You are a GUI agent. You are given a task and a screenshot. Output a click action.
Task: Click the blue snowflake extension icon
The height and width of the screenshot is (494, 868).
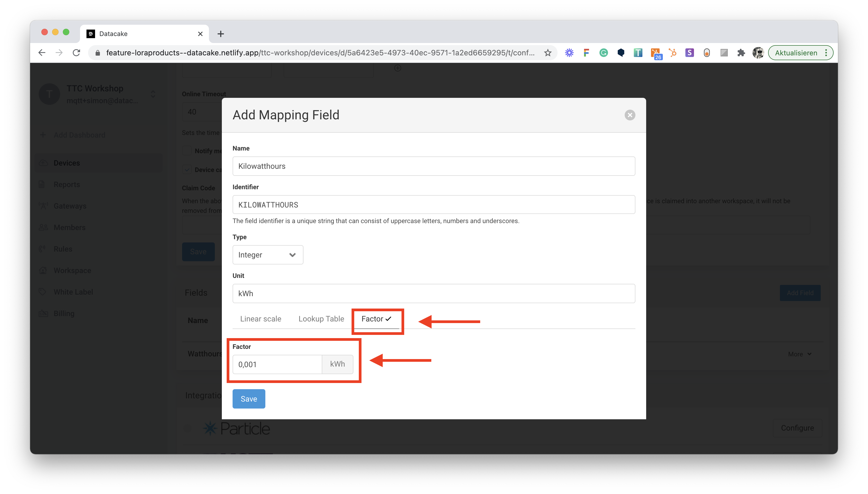coord(569,53)
